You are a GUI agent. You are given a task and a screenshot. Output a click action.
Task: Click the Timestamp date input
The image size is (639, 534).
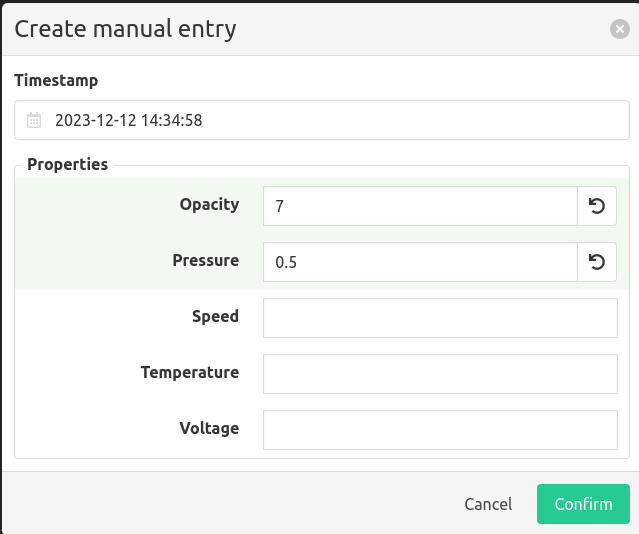point(322,120)
